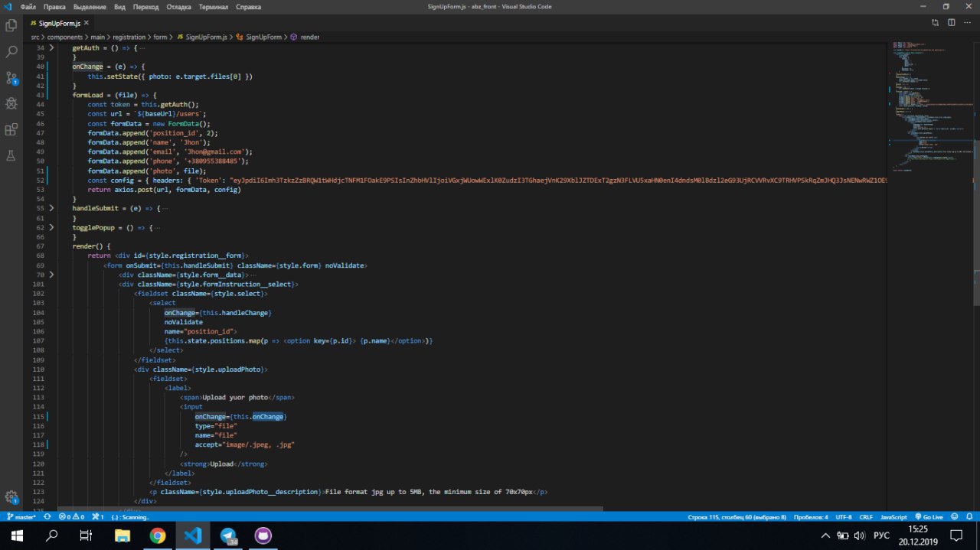Image resolution: width=980 pixels, height=550 pixels.
Task: Expand the folded getAuth function on line 34
Action: pos(52,47)
